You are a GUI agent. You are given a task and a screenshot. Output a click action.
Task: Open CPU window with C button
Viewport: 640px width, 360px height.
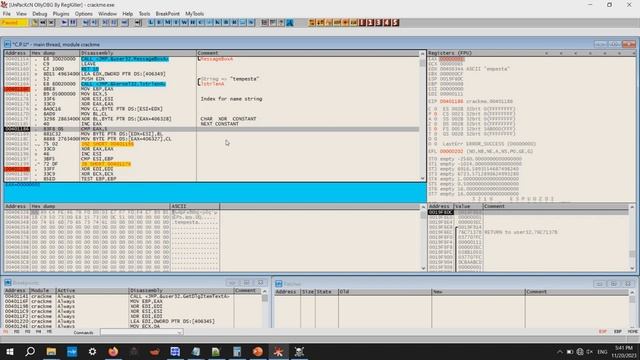pyautogui.click(x=200, y=23)
